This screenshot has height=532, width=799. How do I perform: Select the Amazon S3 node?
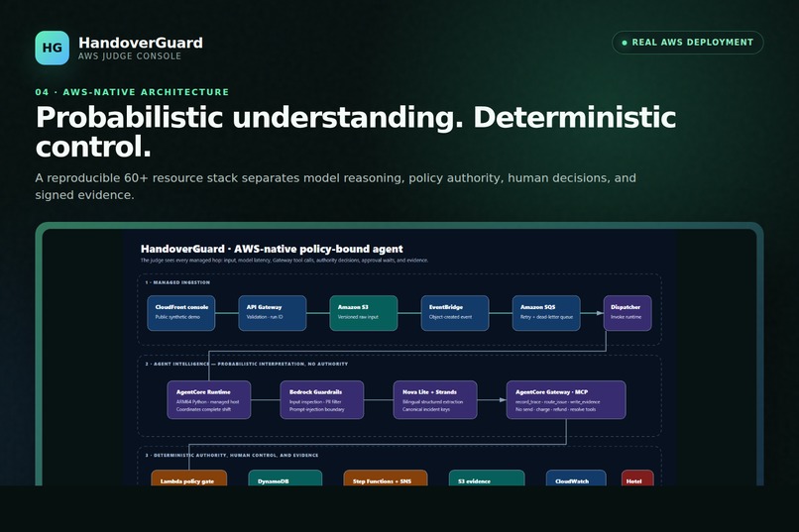[364, 313]
